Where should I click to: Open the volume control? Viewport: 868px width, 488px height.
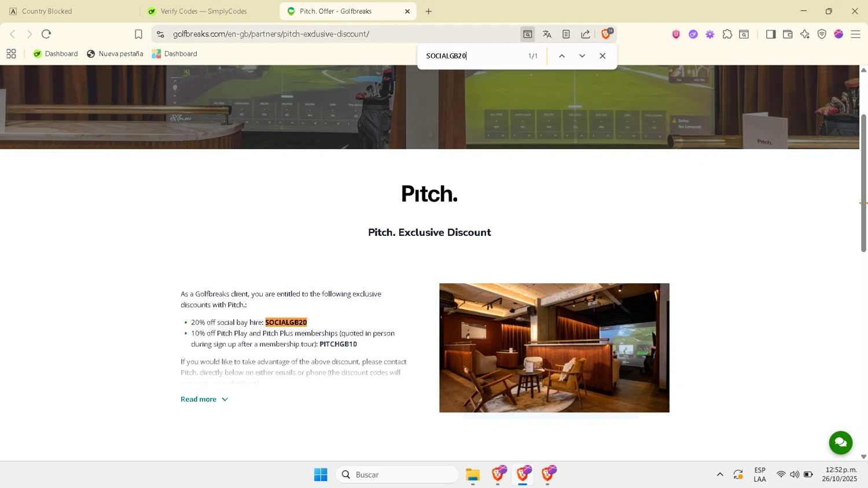(795, 475)
